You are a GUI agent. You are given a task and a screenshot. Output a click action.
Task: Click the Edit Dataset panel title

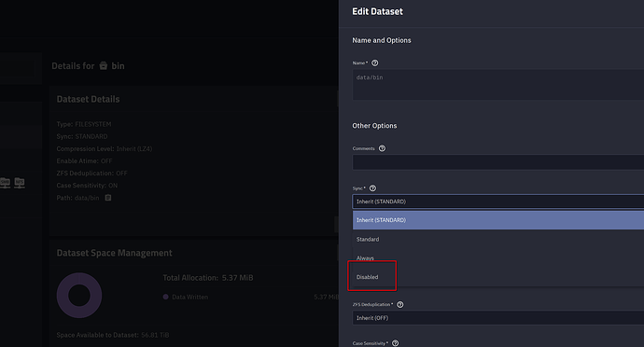tap(377, 11)
